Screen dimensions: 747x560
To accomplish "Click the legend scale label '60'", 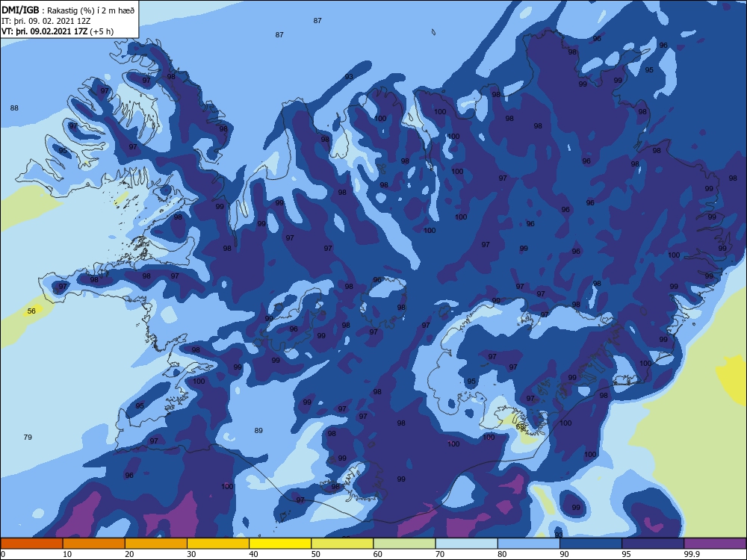I will 378,554.
